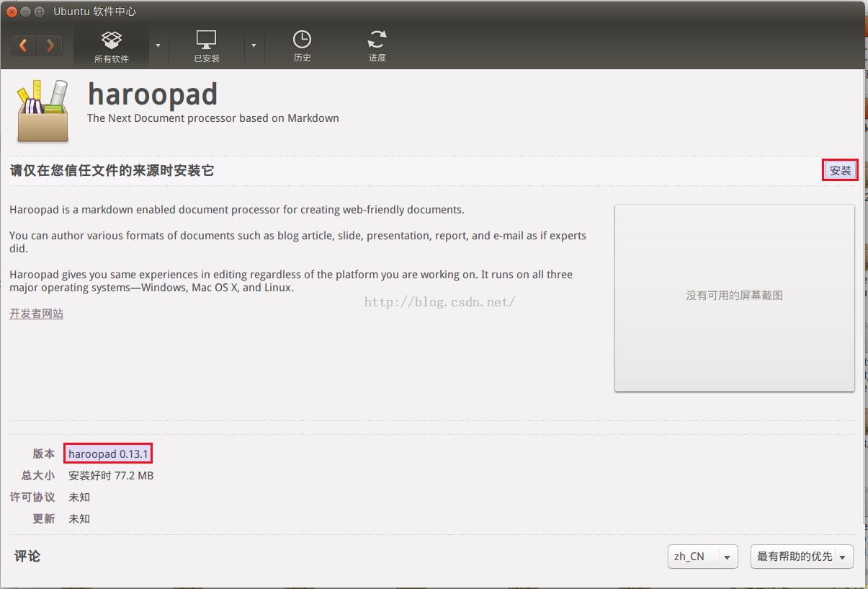This screenshot has width=868, height=589.
Task: Click the 安装 (Install) button
Action: (x=841, y=170)
